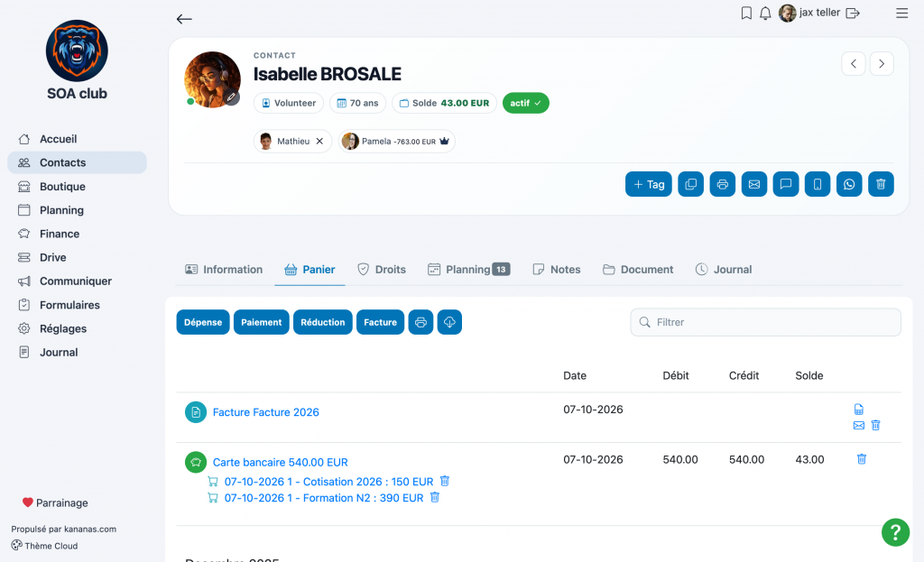The width and height of the screenshot is (924, 562).
Task: Switch to the Information tab
Action: click(x=224, y=269)
